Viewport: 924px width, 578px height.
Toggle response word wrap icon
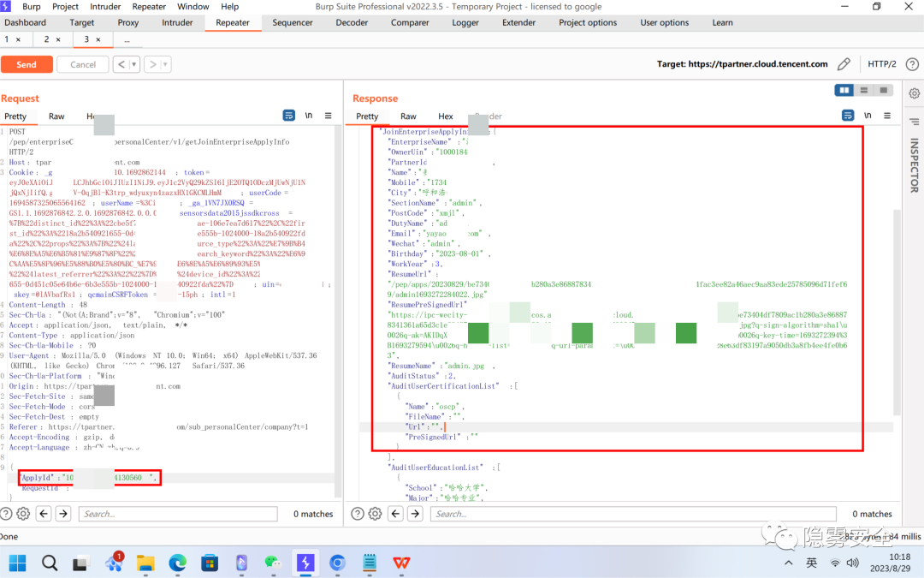click(x=847, y=116)
